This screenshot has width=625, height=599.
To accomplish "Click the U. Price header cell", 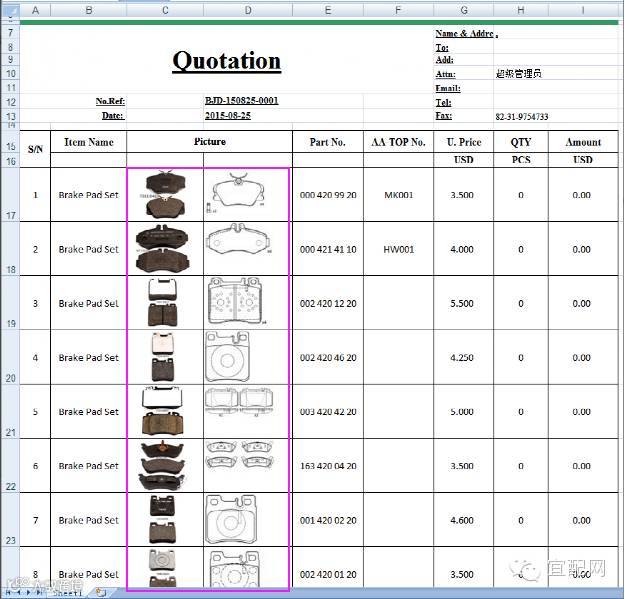I will [464, 142].
